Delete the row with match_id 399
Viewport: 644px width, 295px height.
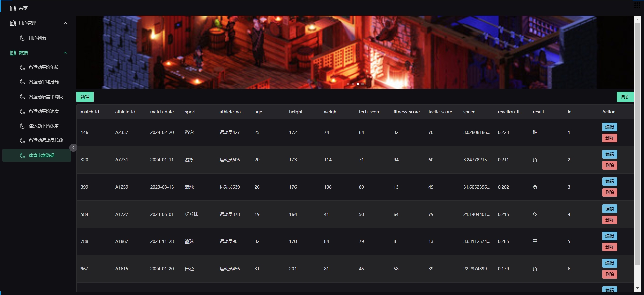[x=610, y=192]
